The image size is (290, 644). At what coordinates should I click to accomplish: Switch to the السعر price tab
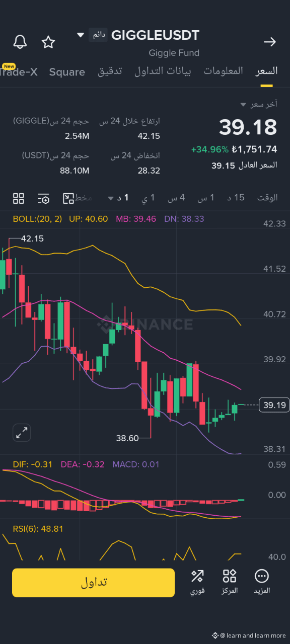[x=266, y=71]
